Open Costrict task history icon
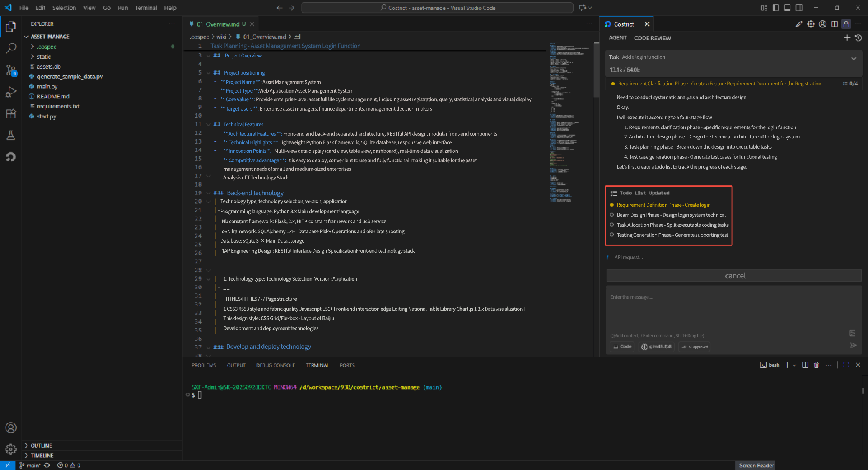Screen dimensions: 868x470 tap(858, 38)
